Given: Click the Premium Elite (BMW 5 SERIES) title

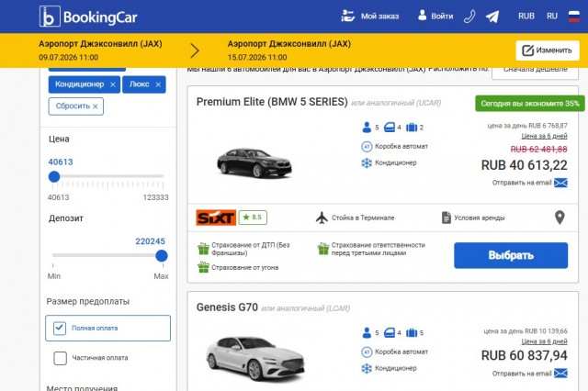Looking at the screenshot, I should (272, 102).
